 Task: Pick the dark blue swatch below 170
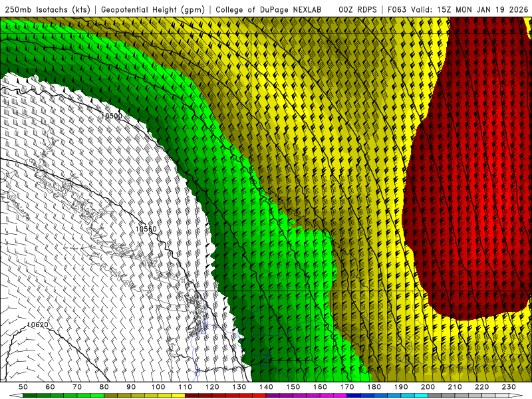point(354,396)
